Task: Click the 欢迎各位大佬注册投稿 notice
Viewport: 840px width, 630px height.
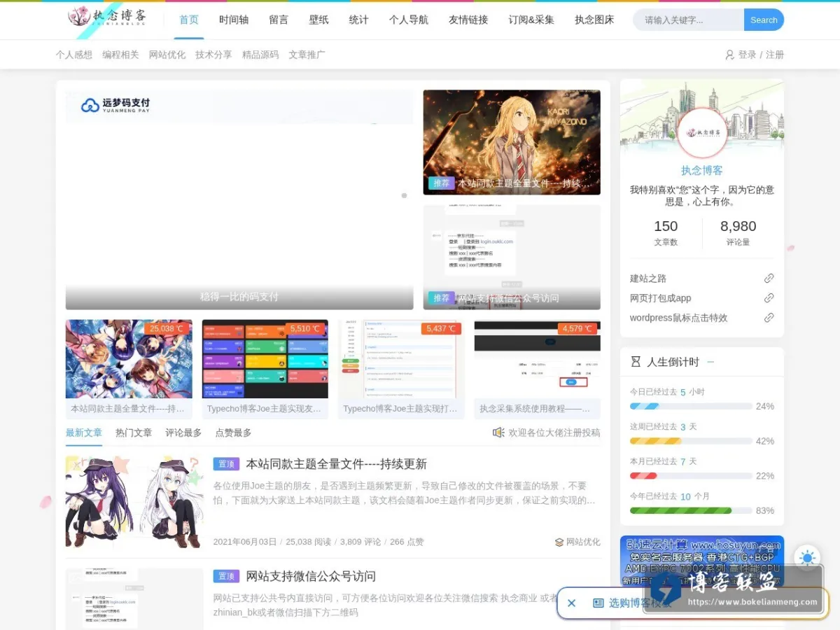Action: coord(554,433)
